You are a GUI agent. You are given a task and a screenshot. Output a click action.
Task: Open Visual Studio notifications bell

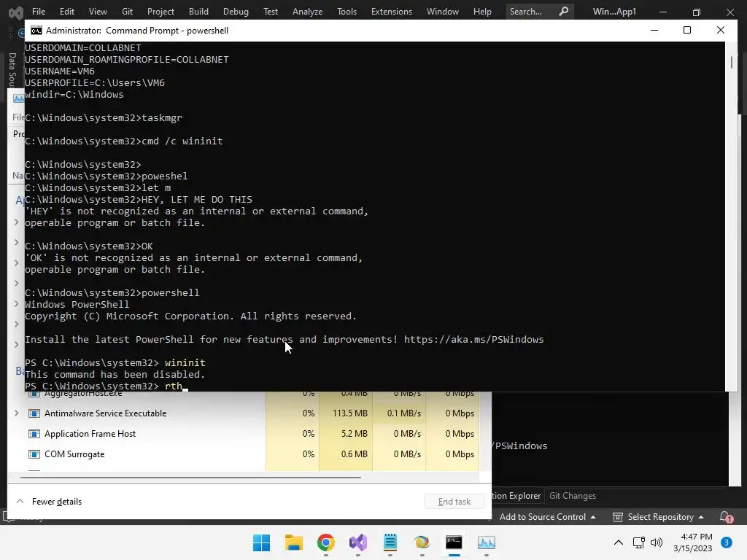[726, 517]
